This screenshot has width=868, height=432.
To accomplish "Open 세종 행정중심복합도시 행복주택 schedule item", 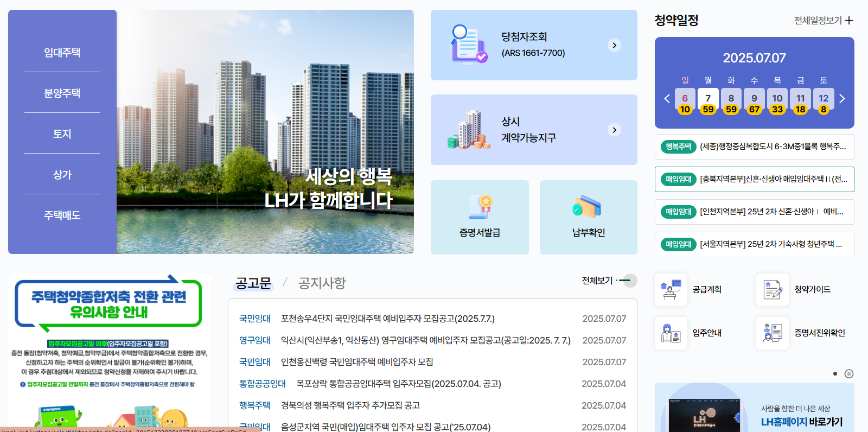I will (755, 147).
